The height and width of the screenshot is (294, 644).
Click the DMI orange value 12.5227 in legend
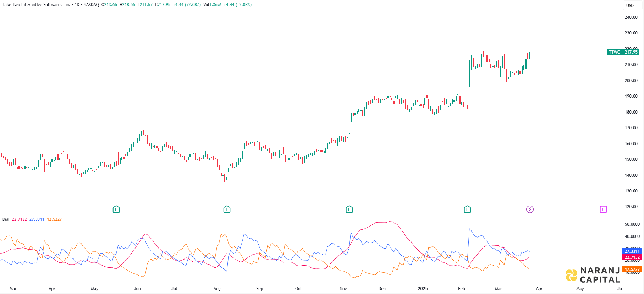tap(54, 219)
